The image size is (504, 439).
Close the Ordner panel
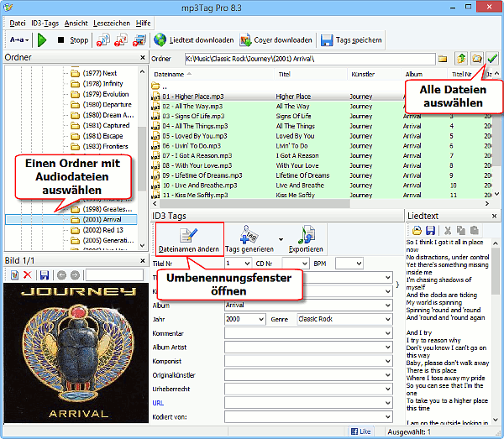point(143,57)
